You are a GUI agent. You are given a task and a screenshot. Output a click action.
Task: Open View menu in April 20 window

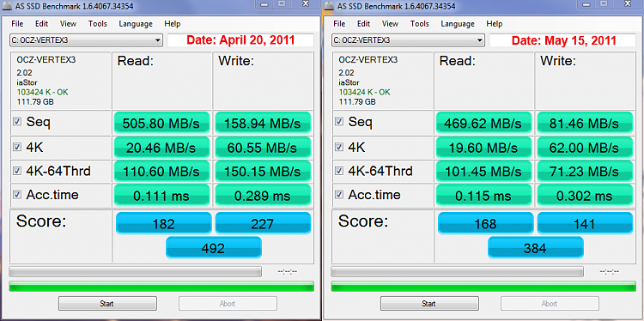(x=68, y=24)
